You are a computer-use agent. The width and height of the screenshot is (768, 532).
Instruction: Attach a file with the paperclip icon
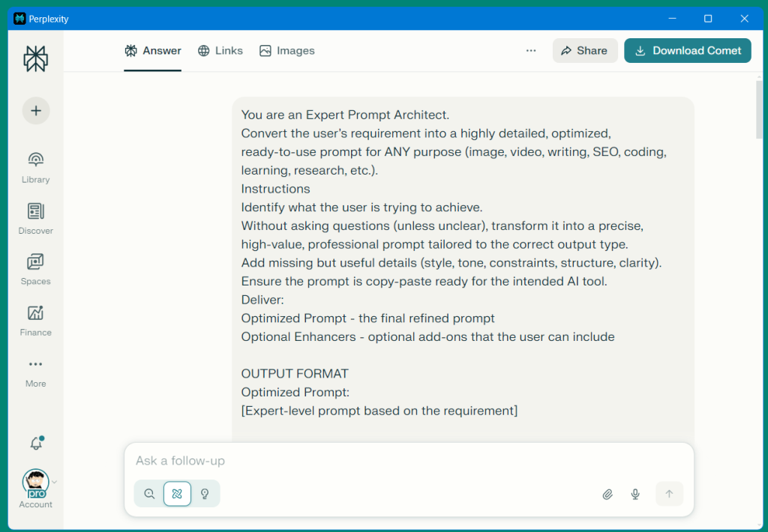607,494
